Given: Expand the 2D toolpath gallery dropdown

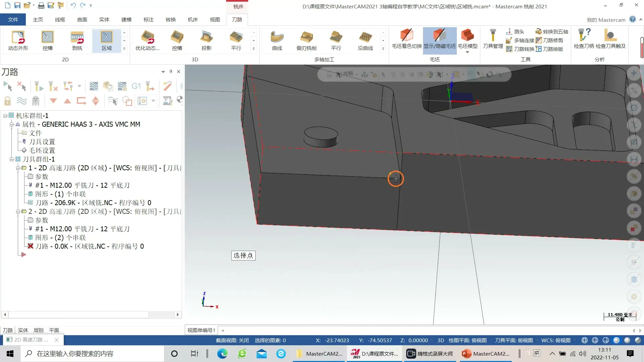Looking at the screenshot, I should click(x=124, y=49).
